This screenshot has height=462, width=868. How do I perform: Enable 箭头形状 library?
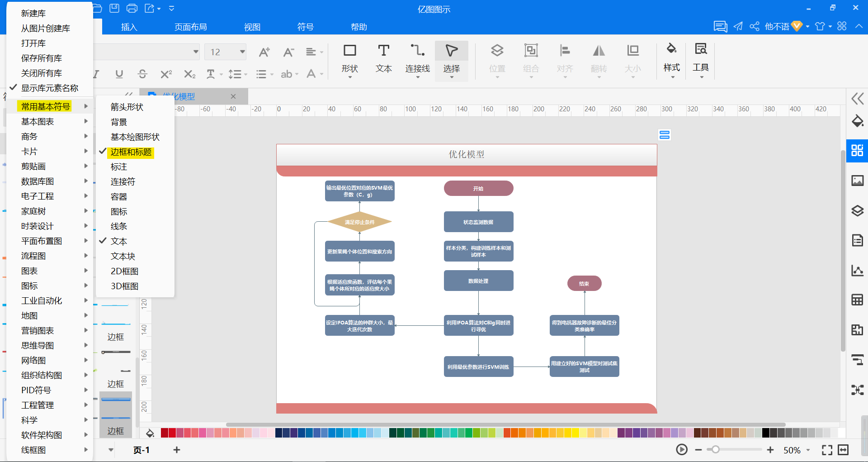127,107
